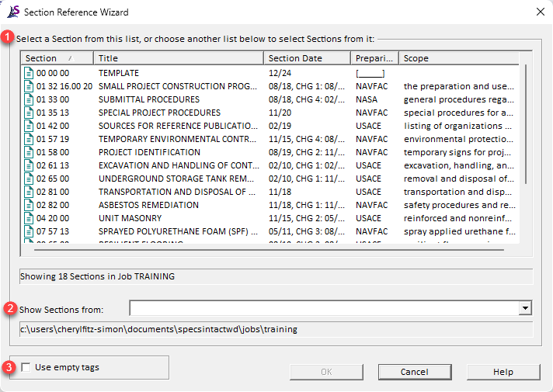Click the Cancel button

coord(415,372)
